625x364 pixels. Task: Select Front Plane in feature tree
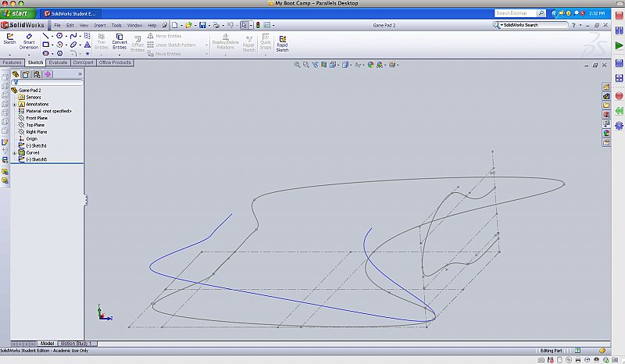point(37,118)
